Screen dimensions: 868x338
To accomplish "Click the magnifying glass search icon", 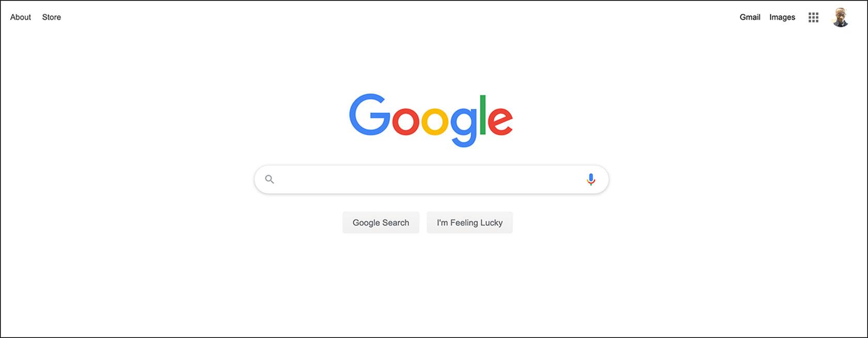I will click(269, 179).
